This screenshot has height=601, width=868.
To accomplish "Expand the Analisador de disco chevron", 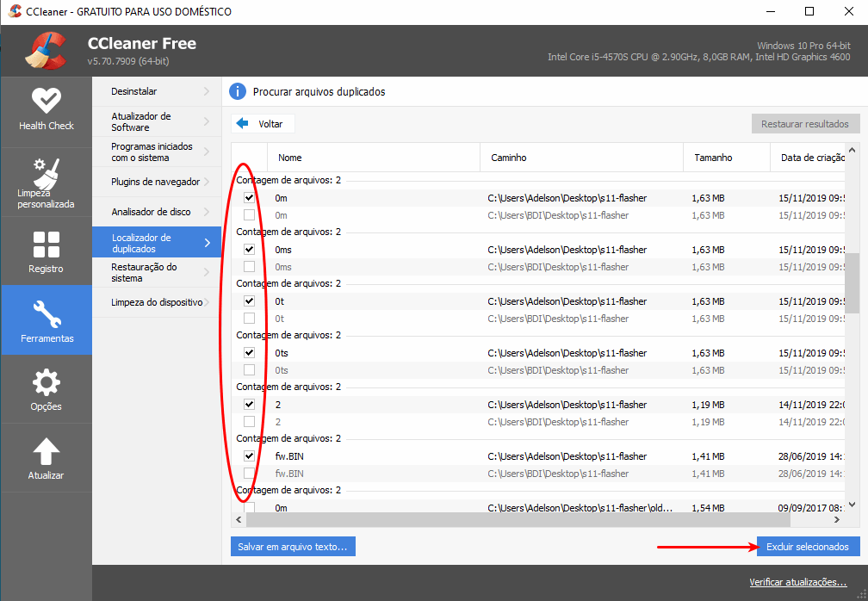I will click(207, 212).
